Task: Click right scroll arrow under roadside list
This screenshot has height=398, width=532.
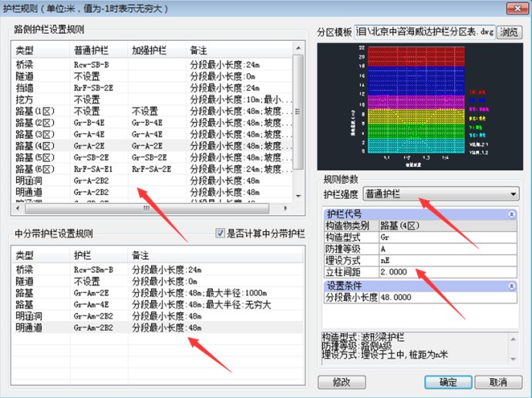Action: [x=288, y=207]
